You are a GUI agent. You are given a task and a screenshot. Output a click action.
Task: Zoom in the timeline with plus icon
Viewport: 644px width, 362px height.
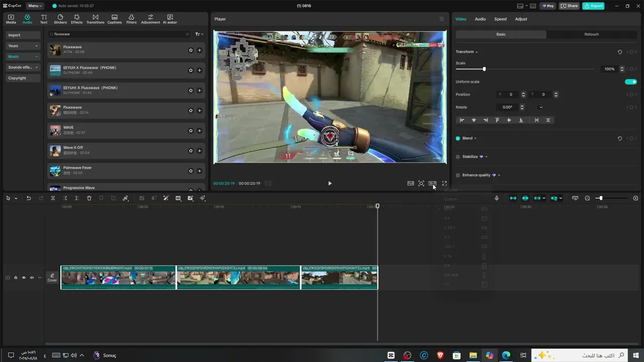[635, 198]
